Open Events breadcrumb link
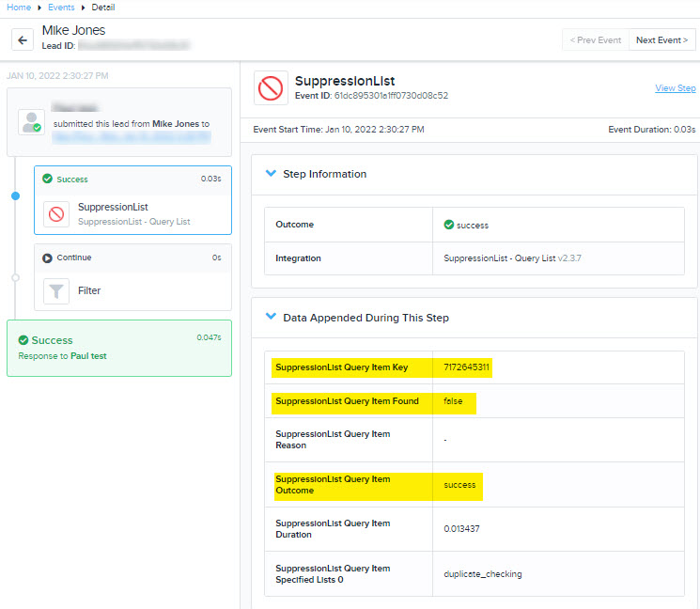The height and width of the screenshot is (609, 700). tap(61, 8)
